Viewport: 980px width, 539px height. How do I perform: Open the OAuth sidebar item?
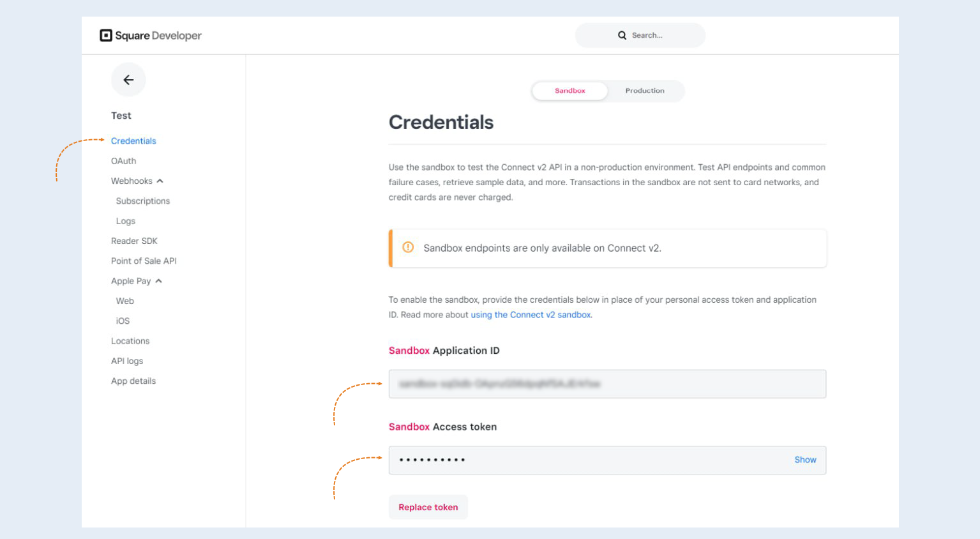point(124,161)
